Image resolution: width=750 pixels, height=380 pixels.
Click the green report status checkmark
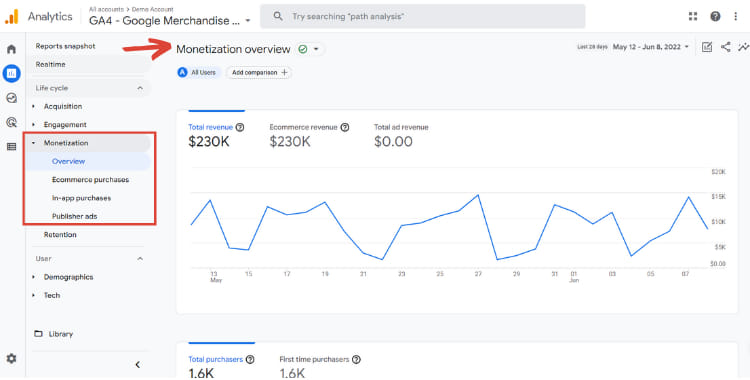tap(302, 49)
